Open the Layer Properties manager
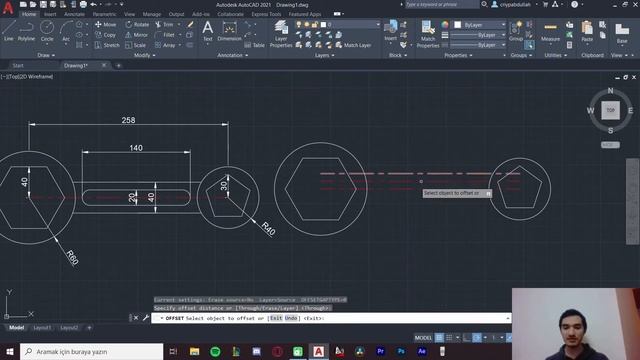The image size is (640, 360). pyautogui.click(x=281, y=33)
